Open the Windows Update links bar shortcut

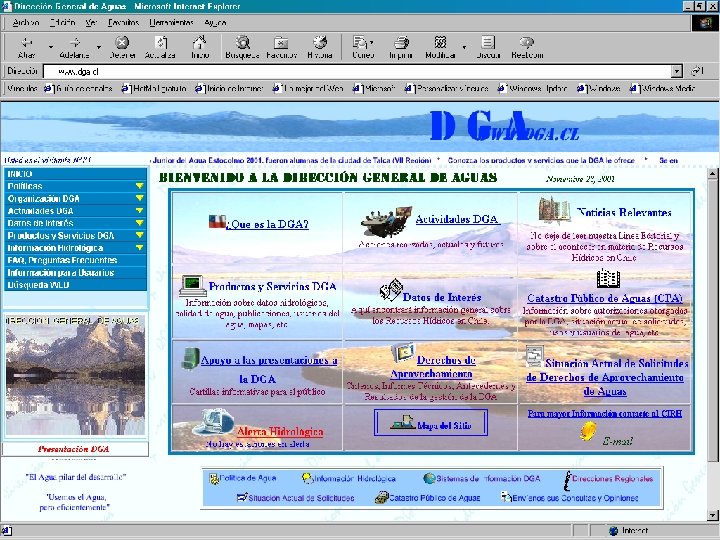(532, 89)
